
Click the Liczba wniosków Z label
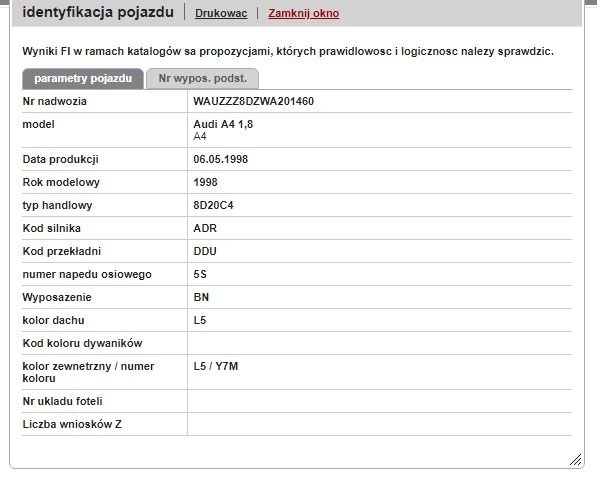coord(72,424)
